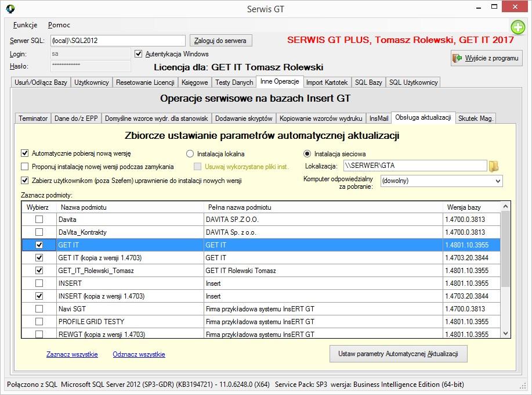
Task: Switch to InsMail sub-tab
Action: point(379,119)
